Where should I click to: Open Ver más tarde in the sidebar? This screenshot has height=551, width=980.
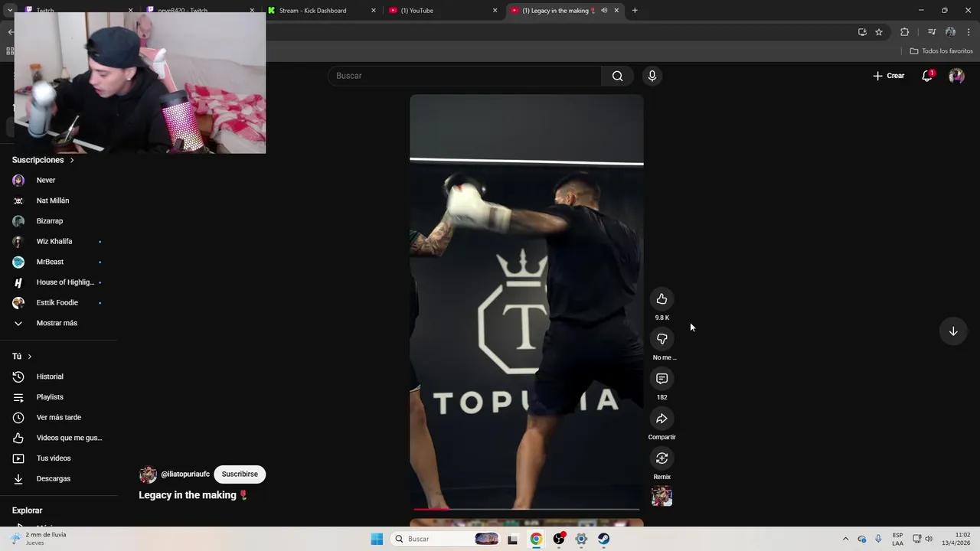pyautogui.click(x=58, y=418)
